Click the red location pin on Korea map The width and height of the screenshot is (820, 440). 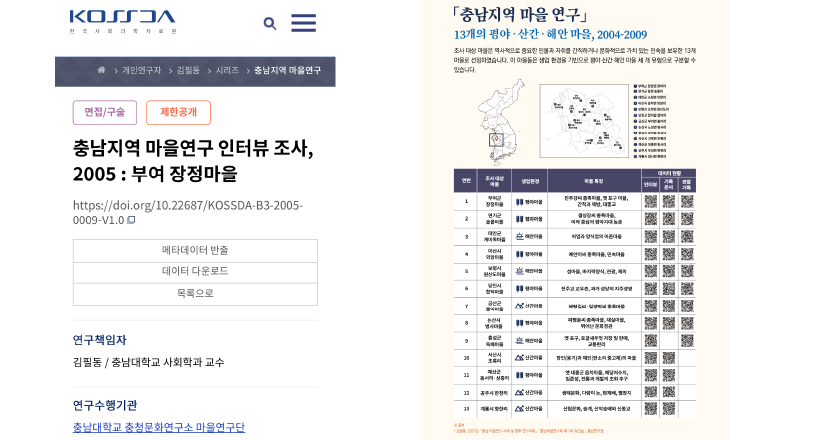point(496,139)
